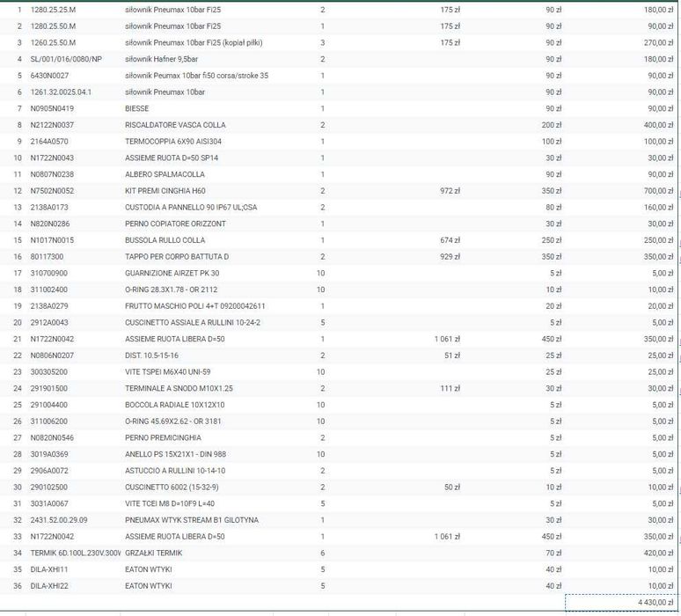The height and width of the screenshot is (616, 681).
Task: Click DIST. 10.5-15-16 cell
Action: (x=151, y=356)
